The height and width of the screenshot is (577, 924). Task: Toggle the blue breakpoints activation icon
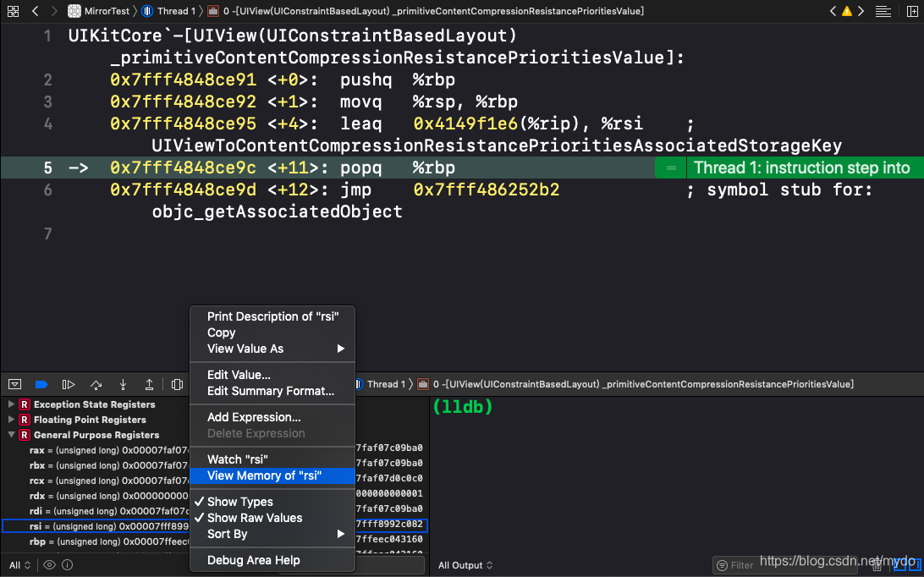click(x=41, y=384)
